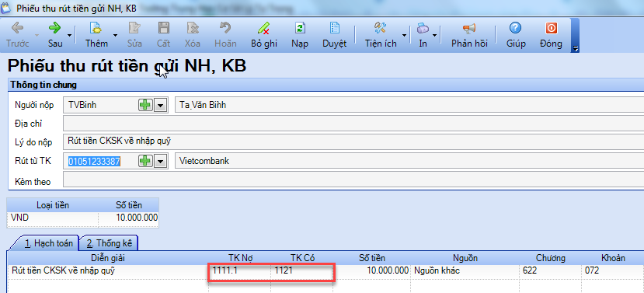Click the Duyệt browse icon
Image resolution: width=644 pixels, height=293 pixels.
pyautogui.click(x=334, y=28)
